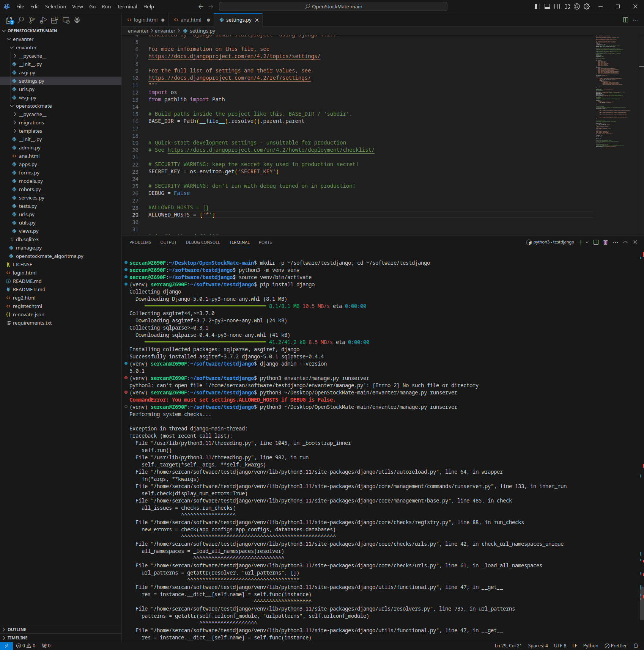Image resolution: width=644 pixels, height=650 pixels.
Task: Open the Source Control view
Action: (x=32, y=20)
